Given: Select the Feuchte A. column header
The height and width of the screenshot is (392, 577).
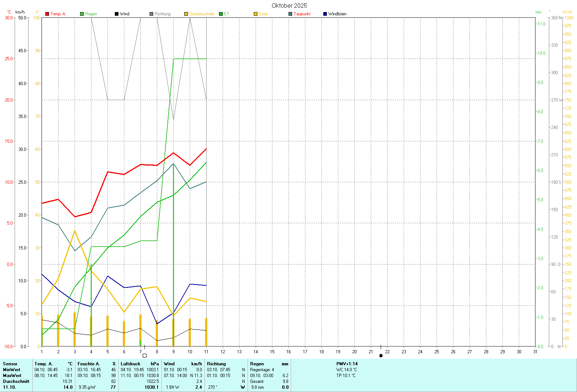Looking at the screenshot, I should 88,364.
